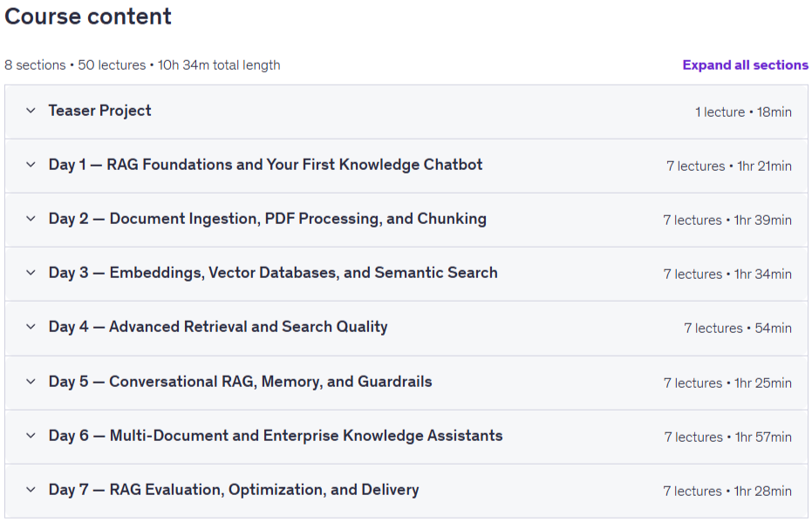Expand the Day 4 section chevron
Image resolution: width=812 pixels, height=522 pixels.
pos(31,327)
